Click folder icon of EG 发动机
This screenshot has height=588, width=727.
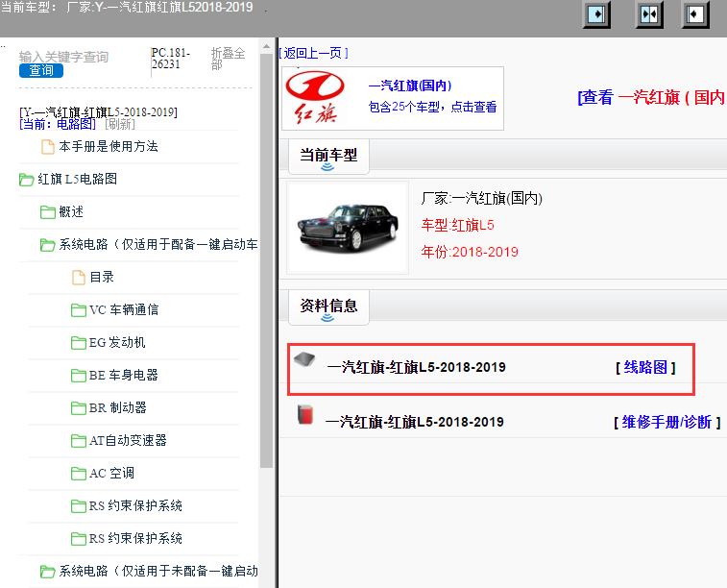coord(79,343)
